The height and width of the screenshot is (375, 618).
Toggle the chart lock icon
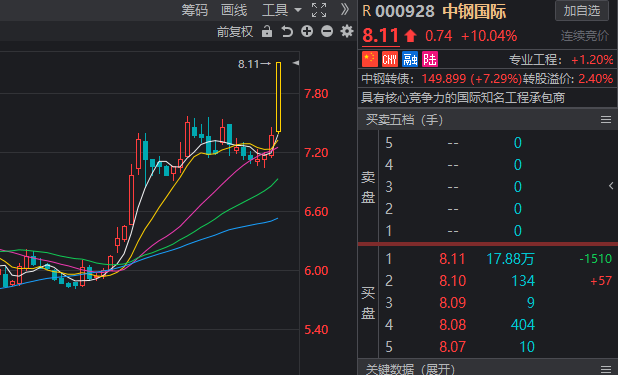(267, 31)
